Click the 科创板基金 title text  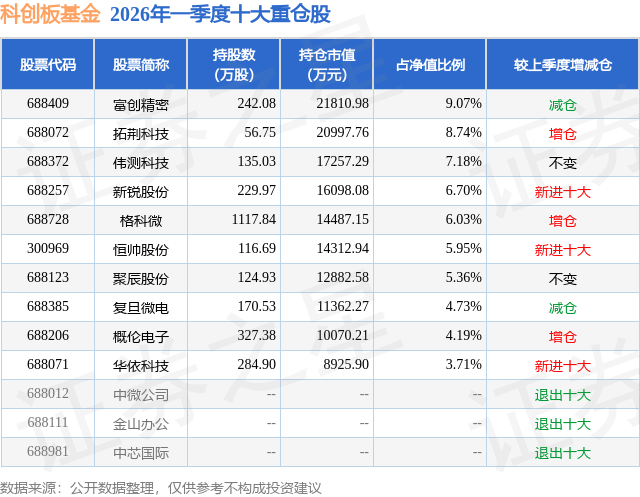50,14
